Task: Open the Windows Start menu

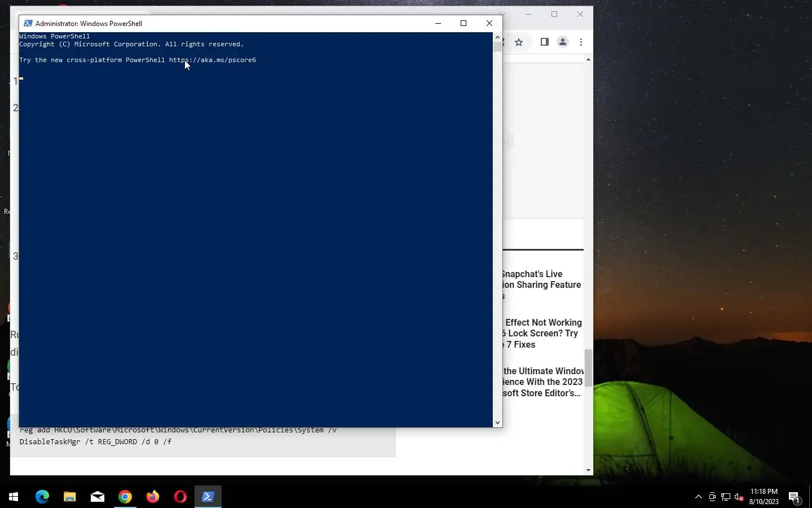Action: pyautogui.click(x=14, y=497)
